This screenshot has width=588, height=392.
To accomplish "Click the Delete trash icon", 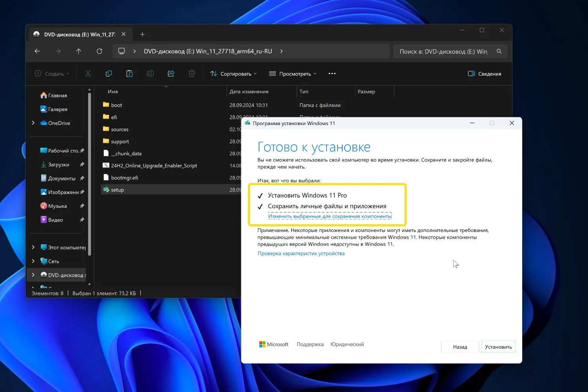I will [x=192, y=74].
